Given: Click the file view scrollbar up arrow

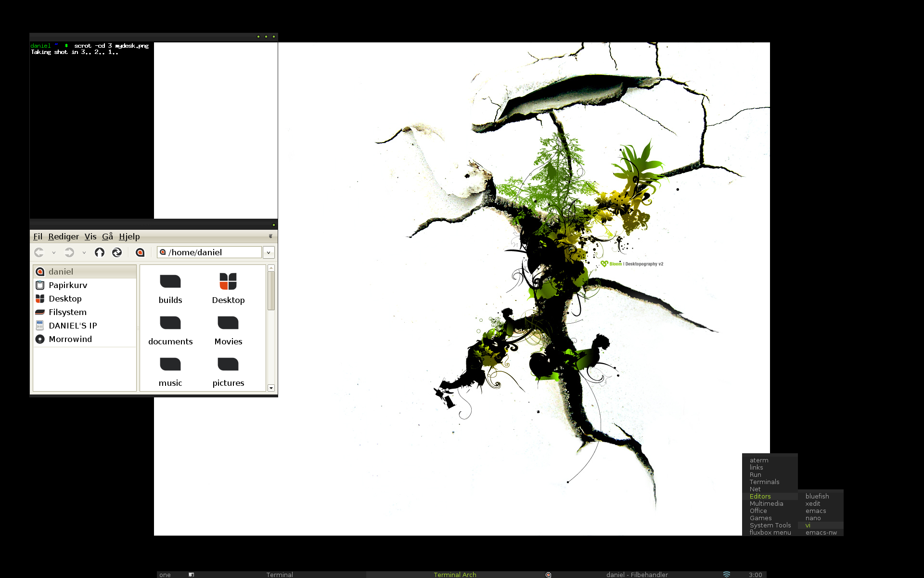Looking at the screenshot, I should click(x=271, y=268).
